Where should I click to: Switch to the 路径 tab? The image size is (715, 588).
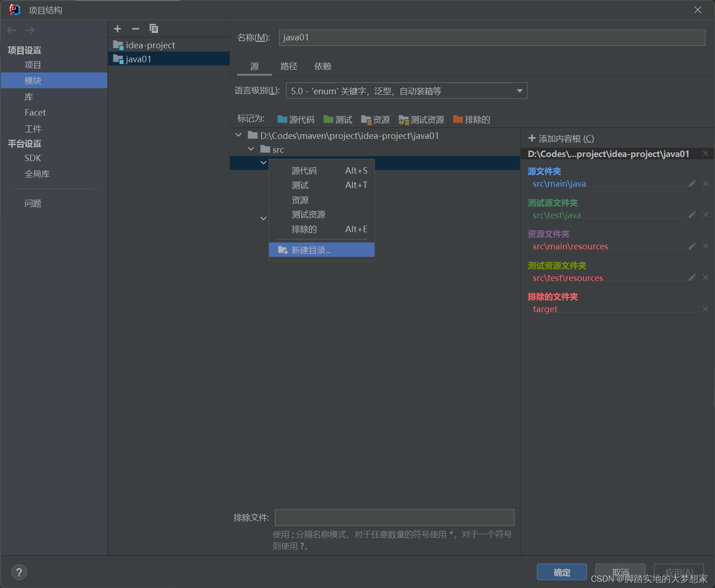289,66
